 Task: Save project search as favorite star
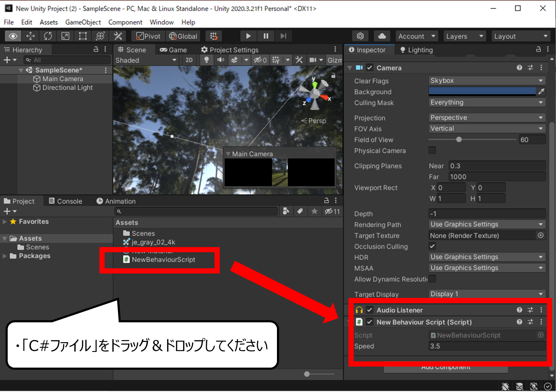(x=314, y=211)
